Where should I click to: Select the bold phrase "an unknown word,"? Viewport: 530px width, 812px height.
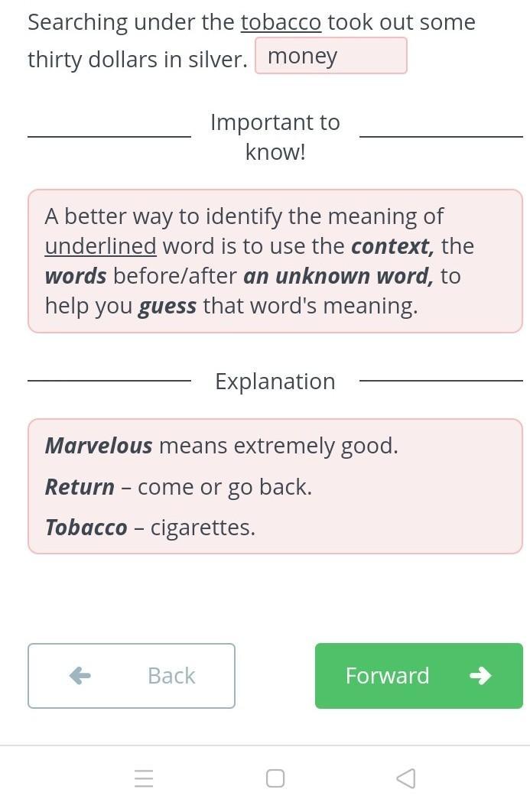click(338, 275)
